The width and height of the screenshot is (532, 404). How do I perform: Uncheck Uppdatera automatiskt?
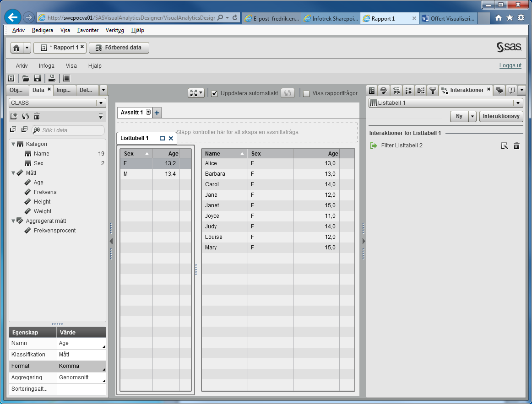click(x=214, y=92)
